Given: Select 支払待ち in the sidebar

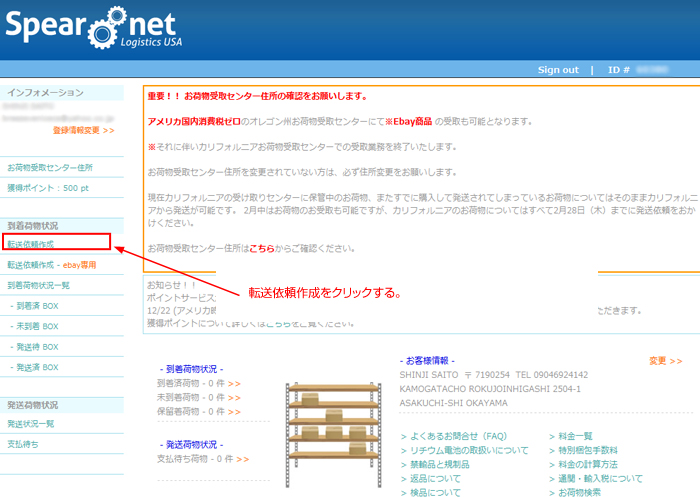Looking at the screenshot, I should point(26,443).
